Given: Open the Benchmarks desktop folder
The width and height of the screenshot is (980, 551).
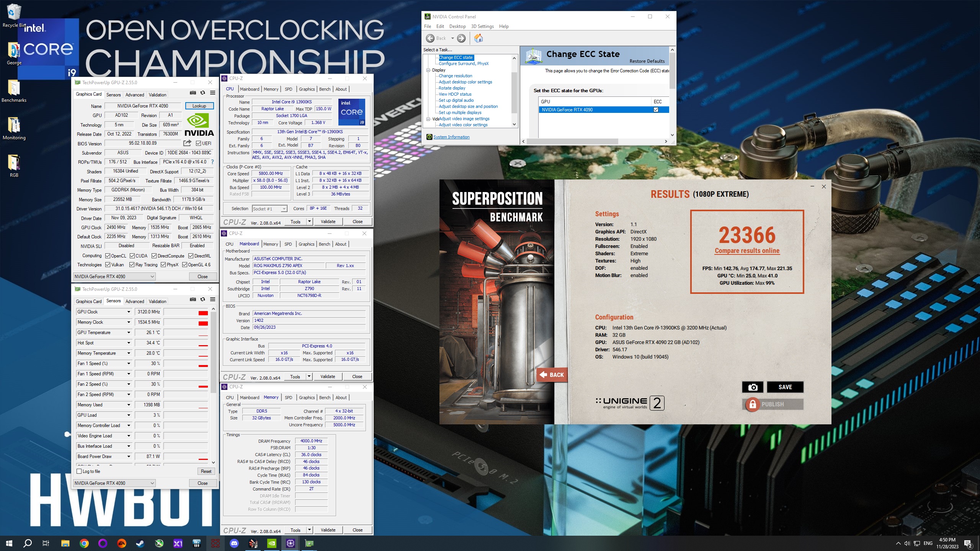Looking at the screenshot, I should 14,91.
